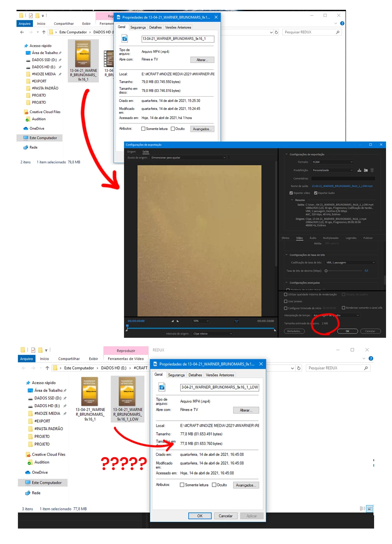This screenshot has width=392, height=544.
Task: Select Rede in the 3-item Explorer sidebar
Action: [36, 493]
